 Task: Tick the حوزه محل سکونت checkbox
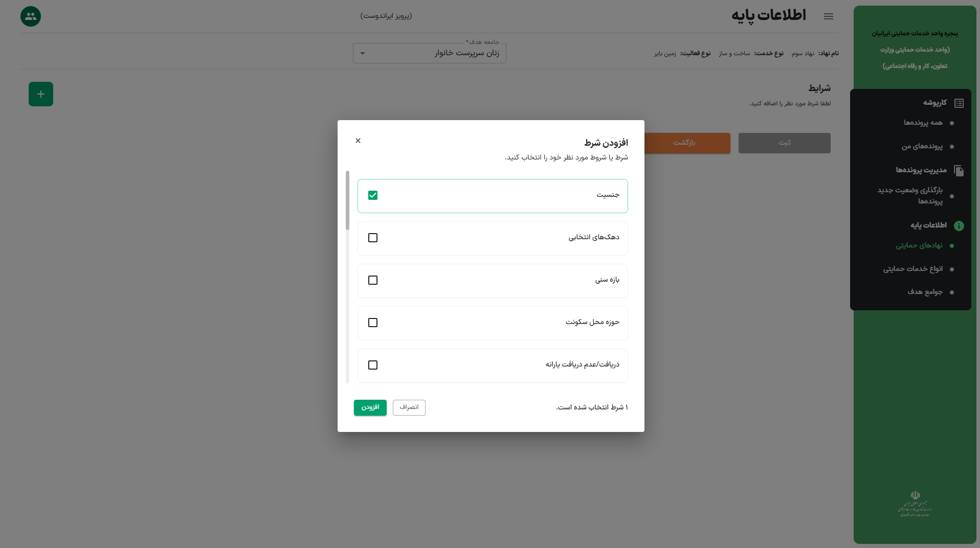pos(373,323)
